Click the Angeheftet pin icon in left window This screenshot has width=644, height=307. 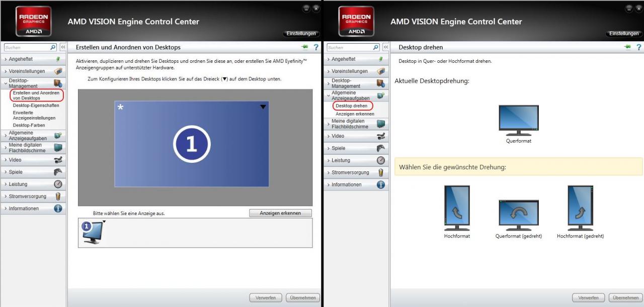(58, 59)
